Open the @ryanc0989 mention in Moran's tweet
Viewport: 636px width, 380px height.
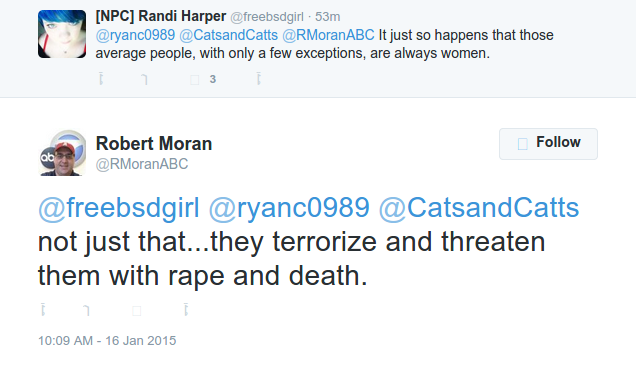(x=289, y=208)
